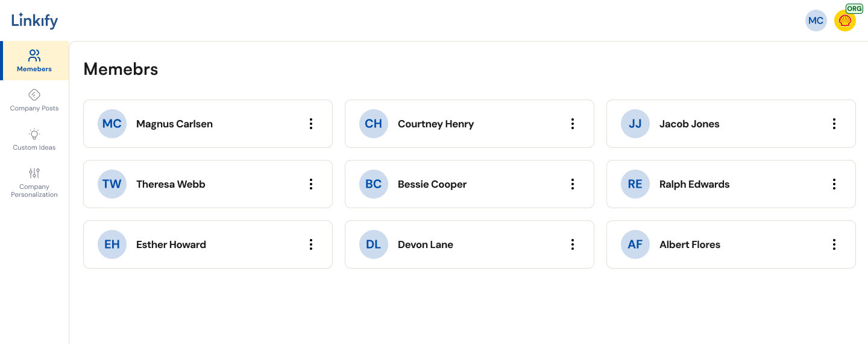This screenshot has height=344, width=868.
Task: Click the MC user avatar in header
Action: [816, 21]
